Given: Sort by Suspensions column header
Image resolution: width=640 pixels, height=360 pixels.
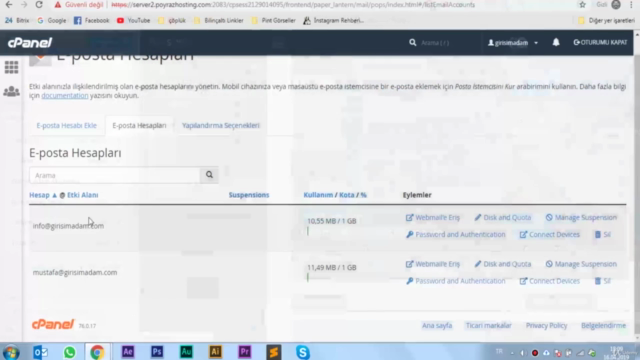Looking at the screenshot, I should (x=249, y=195).
